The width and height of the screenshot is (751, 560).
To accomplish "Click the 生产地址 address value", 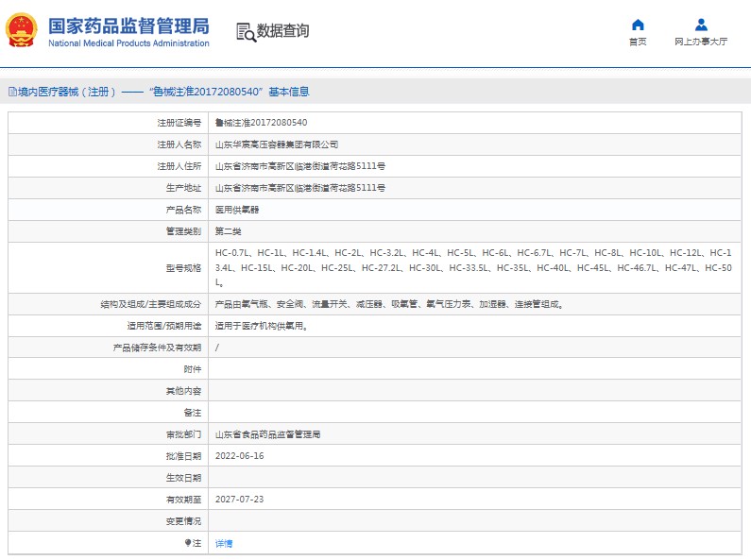I will pos(299,188).
